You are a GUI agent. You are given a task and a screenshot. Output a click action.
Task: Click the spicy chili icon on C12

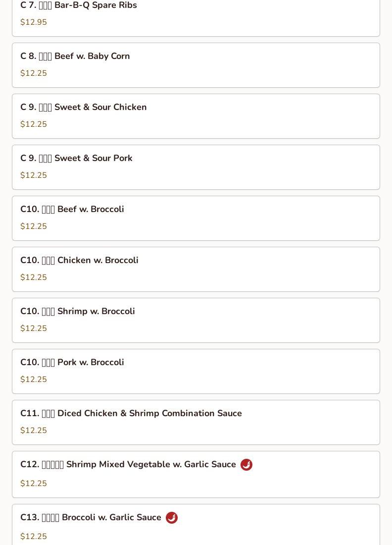pos(246,464)
